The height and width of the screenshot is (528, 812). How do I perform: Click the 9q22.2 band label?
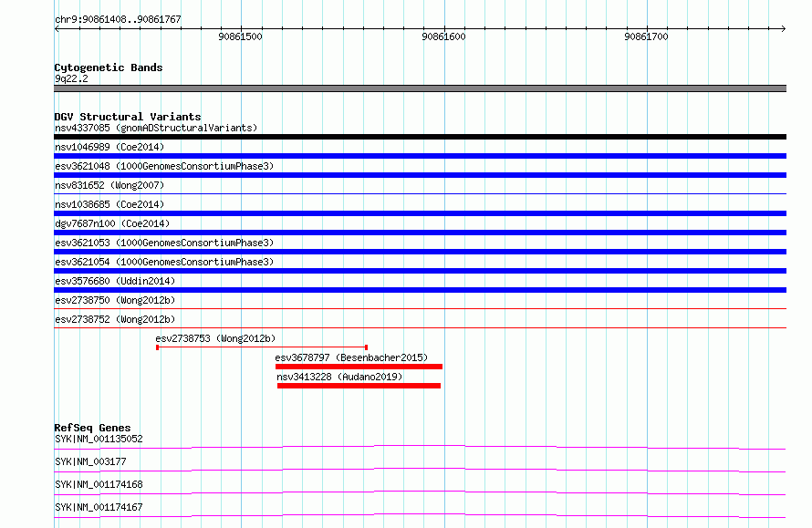(71, 78)
